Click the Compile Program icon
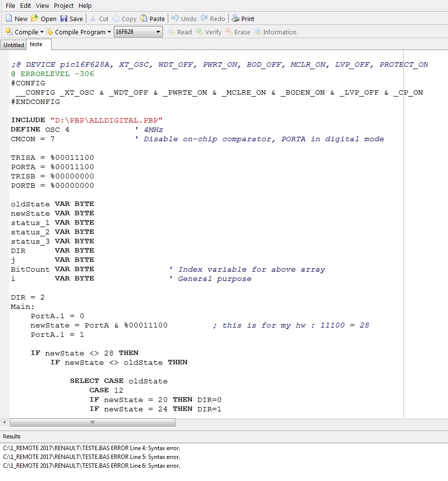The image size is (448, 481). click(x=50, y=32)
